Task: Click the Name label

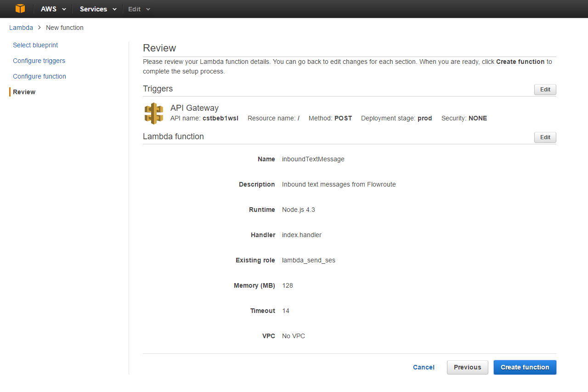Action: click(x=266, y=159)
